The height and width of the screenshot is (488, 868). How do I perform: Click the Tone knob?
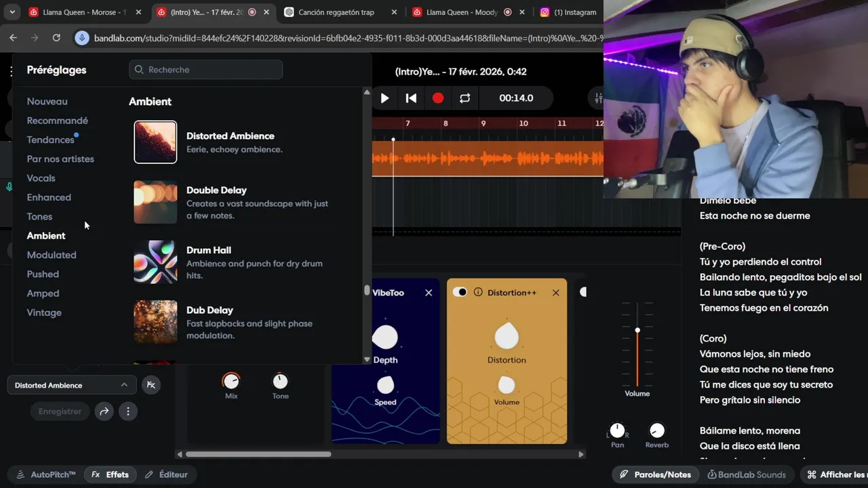coord(280,381)
